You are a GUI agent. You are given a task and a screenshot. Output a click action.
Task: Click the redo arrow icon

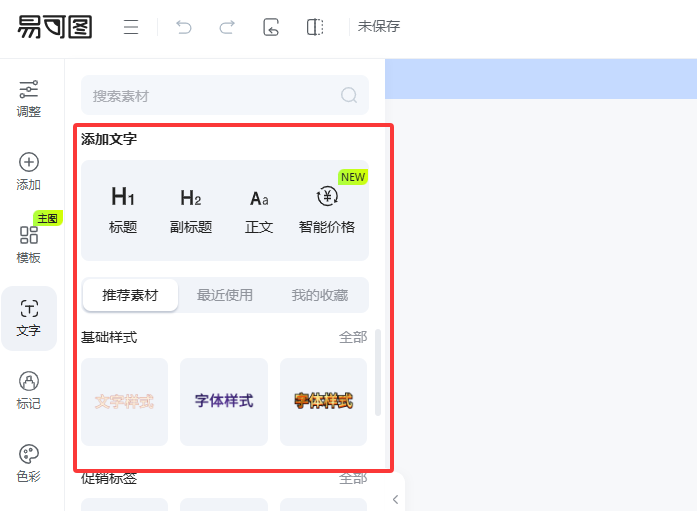point(227,27)
